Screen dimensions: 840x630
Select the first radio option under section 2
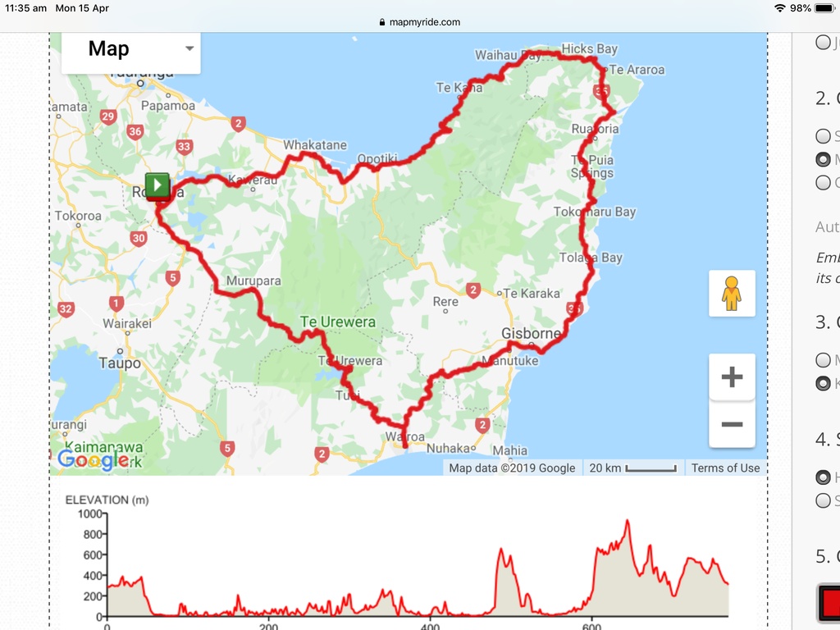[823, 136]
